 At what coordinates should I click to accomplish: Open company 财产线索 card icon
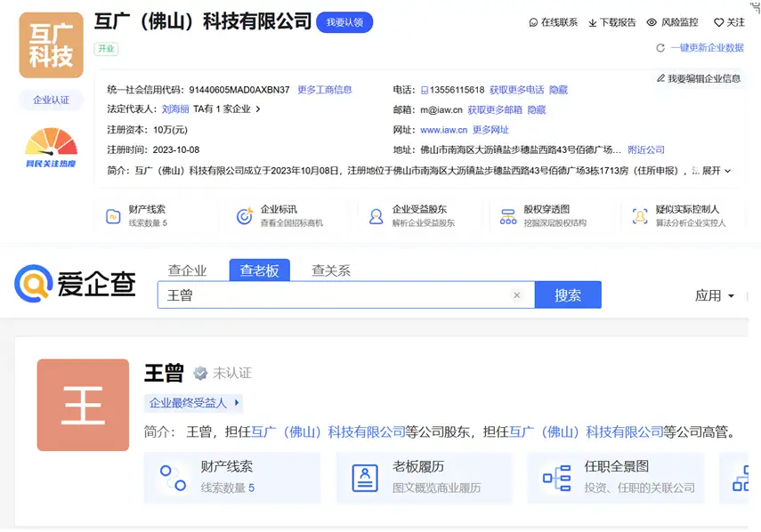pos(113,216)
